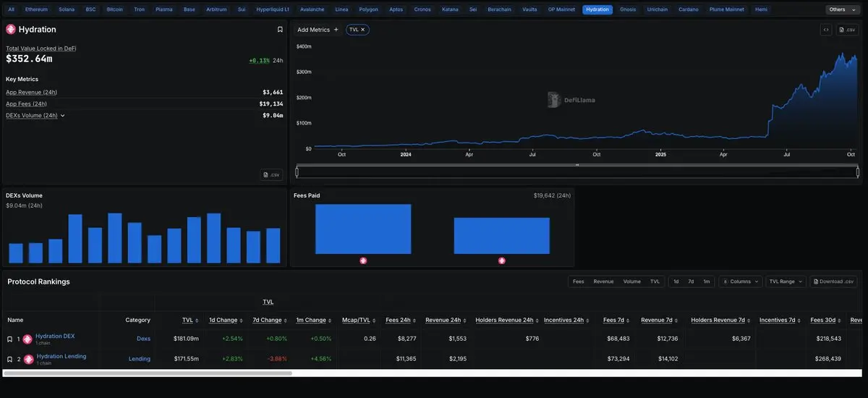Remove the TVL metric chip
Screen dimensions: 868x398
click(363, 30)
